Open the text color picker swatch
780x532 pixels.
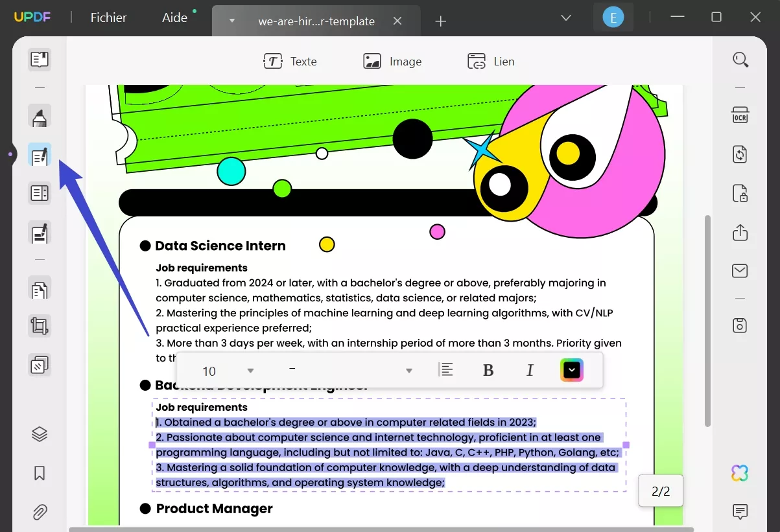572,370
